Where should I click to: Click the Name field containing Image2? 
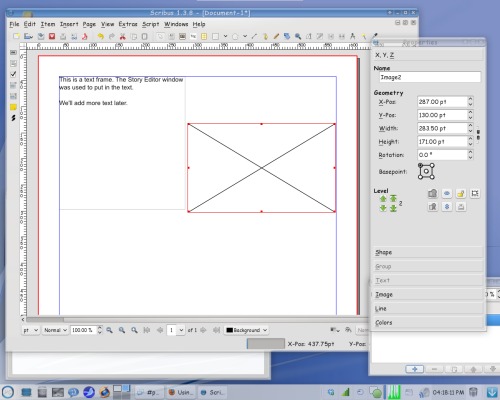(x=430, y=77)
